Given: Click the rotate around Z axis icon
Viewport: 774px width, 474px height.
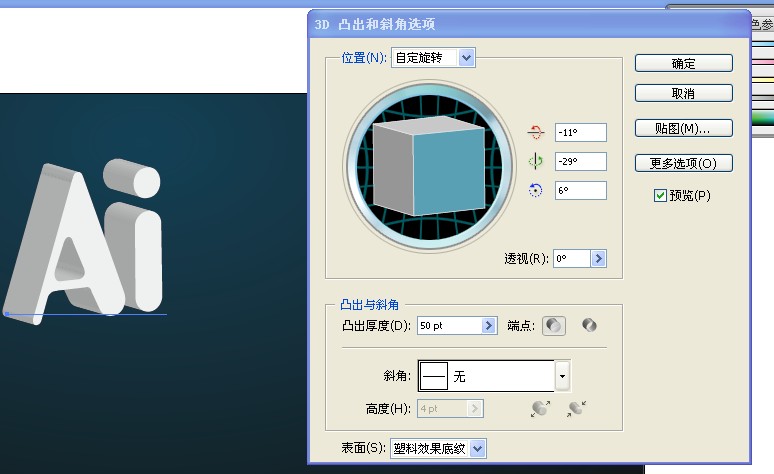Looking at the screenshot, I should pyautogui.click(x=536, y=190).
